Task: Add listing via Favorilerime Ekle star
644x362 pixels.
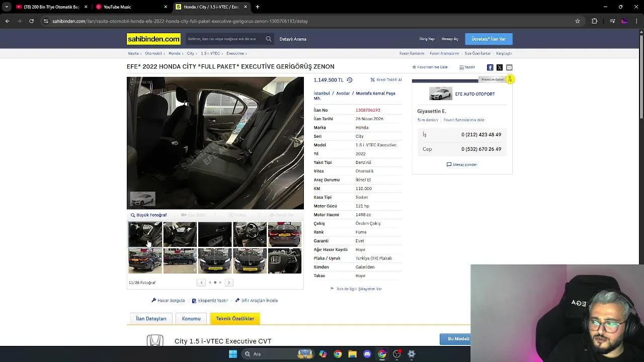Action: click(x=430, y=67)
